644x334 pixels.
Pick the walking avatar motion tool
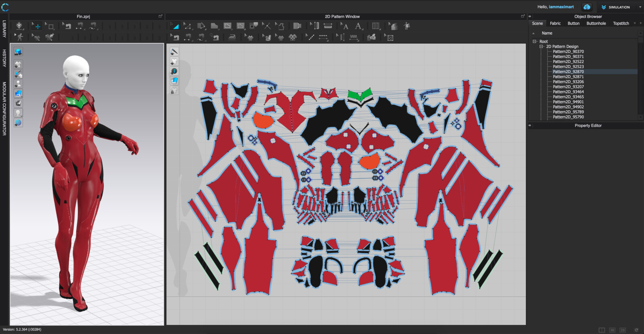pyautogui.click(x=19, y=37)
